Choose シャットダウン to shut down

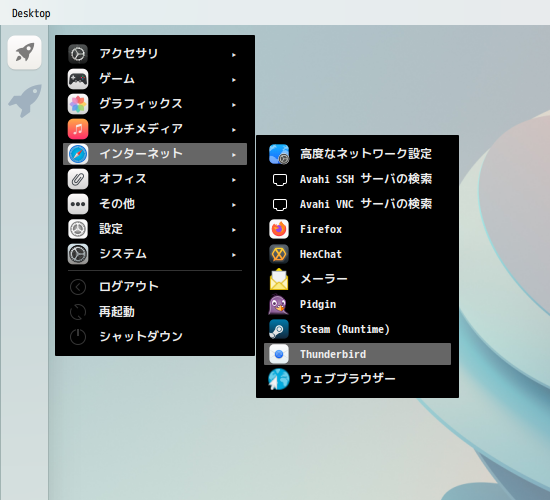coord(155,337)
